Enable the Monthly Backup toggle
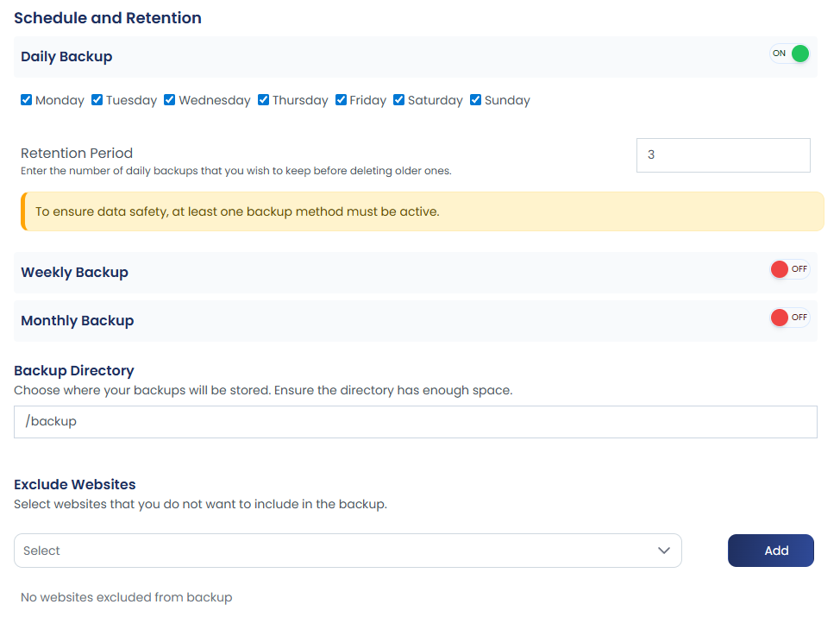The height and width of the screenshot is (617, 840). (790, 318)
